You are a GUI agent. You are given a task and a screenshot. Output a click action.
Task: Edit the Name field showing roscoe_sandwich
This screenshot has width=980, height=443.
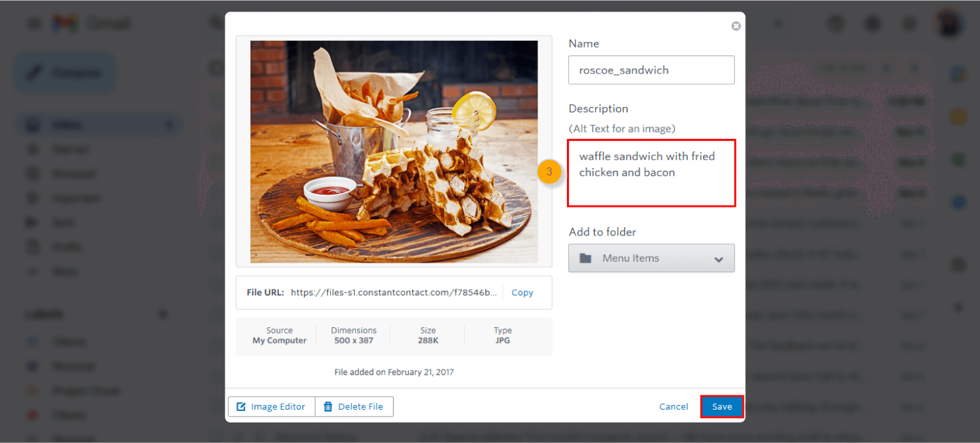point(651,69)
